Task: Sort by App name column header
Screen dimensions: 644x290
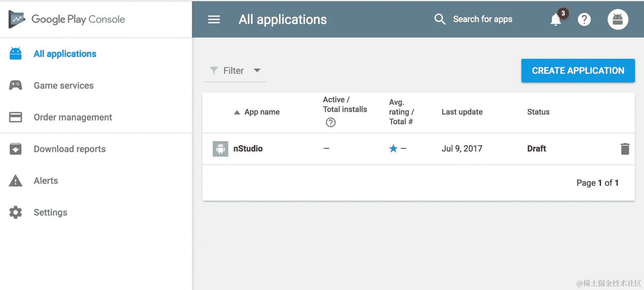Action: click(x=262, y=112)
